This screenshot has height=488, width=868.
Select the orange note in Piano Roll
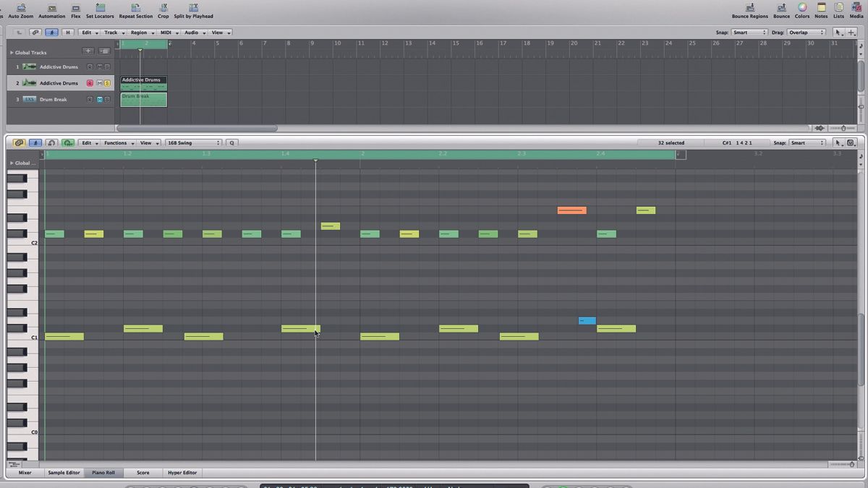pos(571,210)
